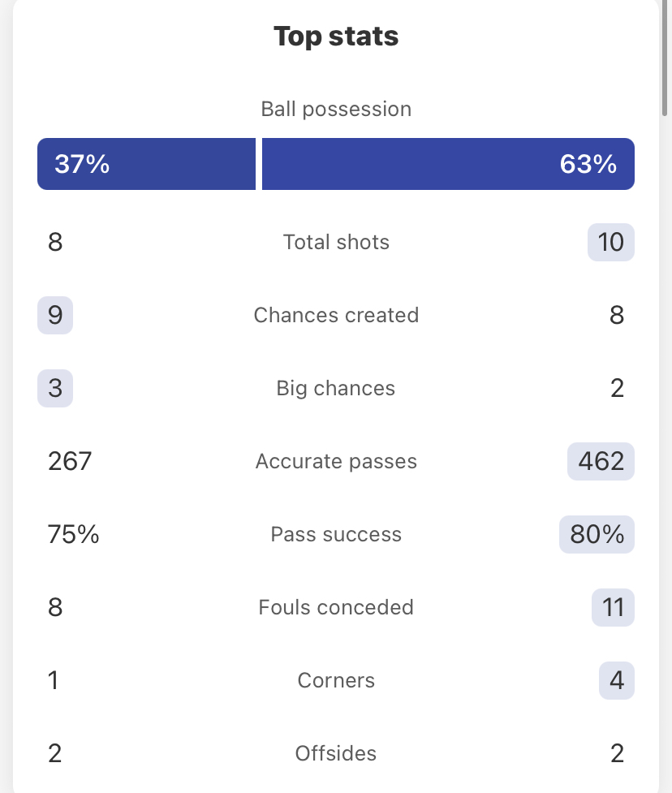Select the highlighted 10 total shots value
The image size is (672, 793).
tap(610, 242)
